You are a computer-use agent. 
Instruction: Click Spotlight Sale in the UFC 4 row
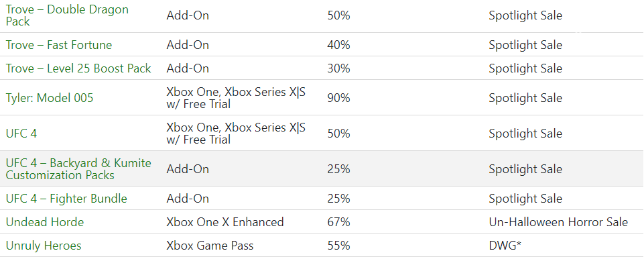tap(525, 134)
